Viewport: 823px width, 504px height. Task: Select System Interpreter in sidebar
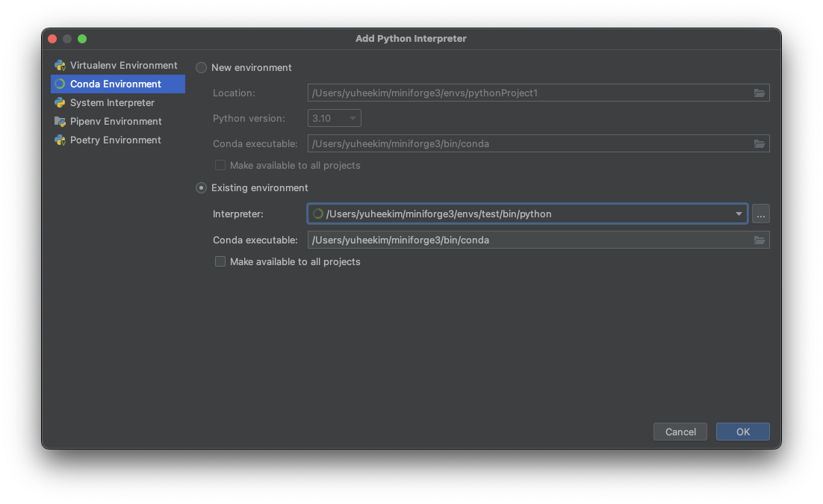pyautogui.click(x=117, y=103)
